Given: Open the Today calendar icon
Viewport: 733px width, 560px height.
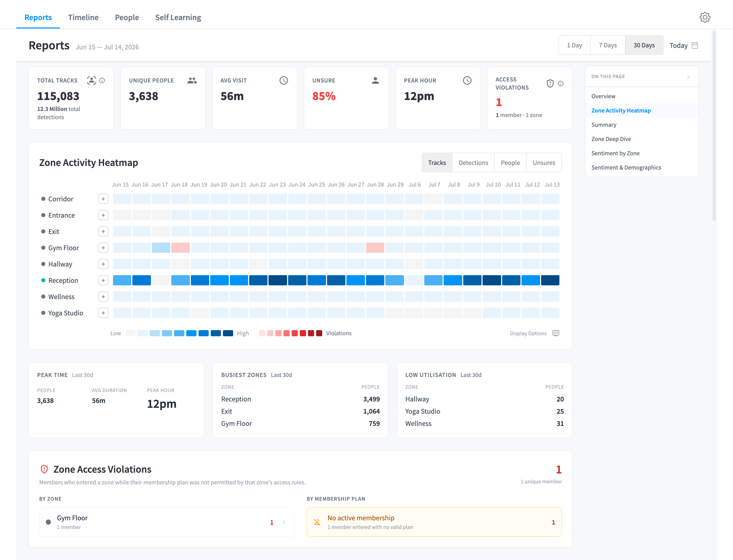Looking at the screenshot, I should tap(695, 45).
